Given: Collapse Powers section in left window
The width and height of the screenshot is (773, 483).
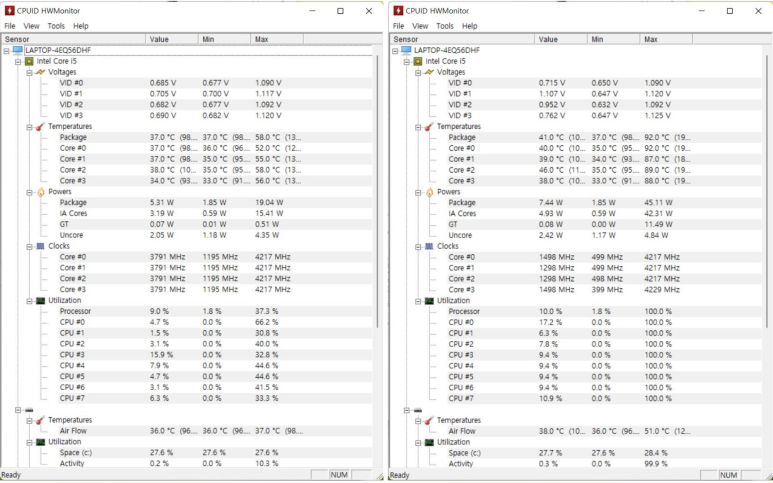Looking at the screenshot, I should coord(29,192).
